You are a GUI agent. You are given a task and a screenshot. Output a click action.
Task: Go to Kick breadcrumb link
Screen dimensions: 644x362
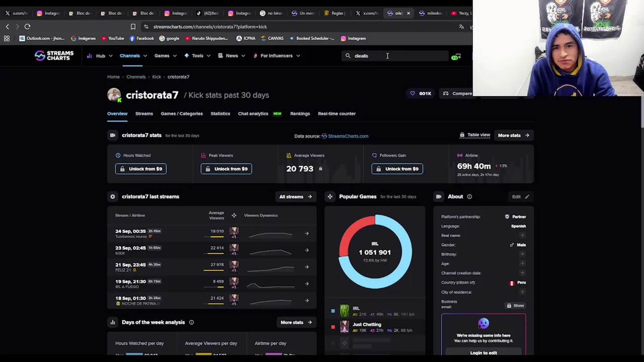coord(156,77)
